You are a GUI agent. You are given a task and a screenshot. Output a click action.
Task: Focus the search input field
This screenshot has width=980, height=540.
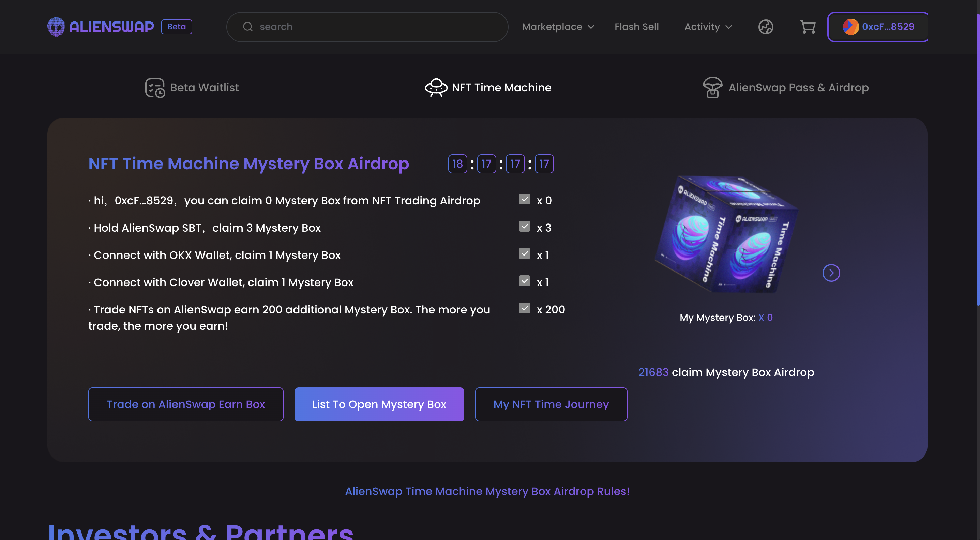367,27
